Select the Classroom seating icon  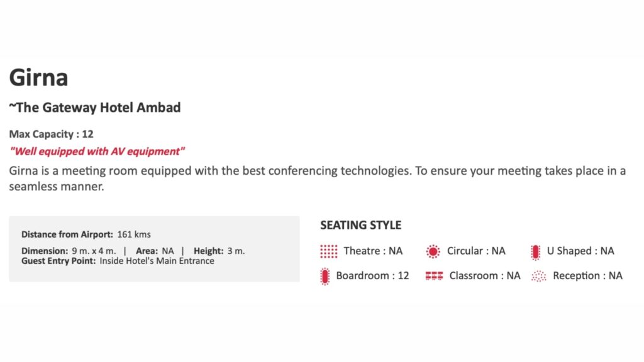click(434, 276)
